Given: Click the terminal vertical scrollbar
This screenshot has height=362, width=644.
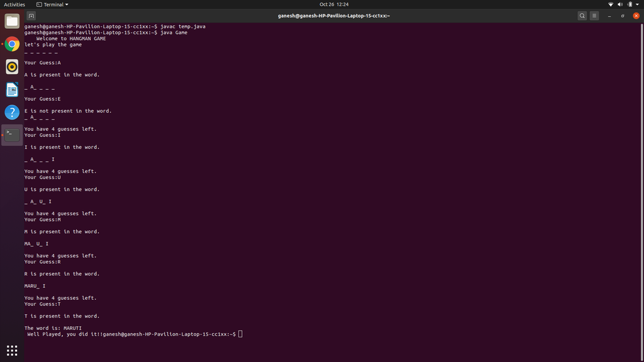Looking at the screenshot, I should 642,192.
